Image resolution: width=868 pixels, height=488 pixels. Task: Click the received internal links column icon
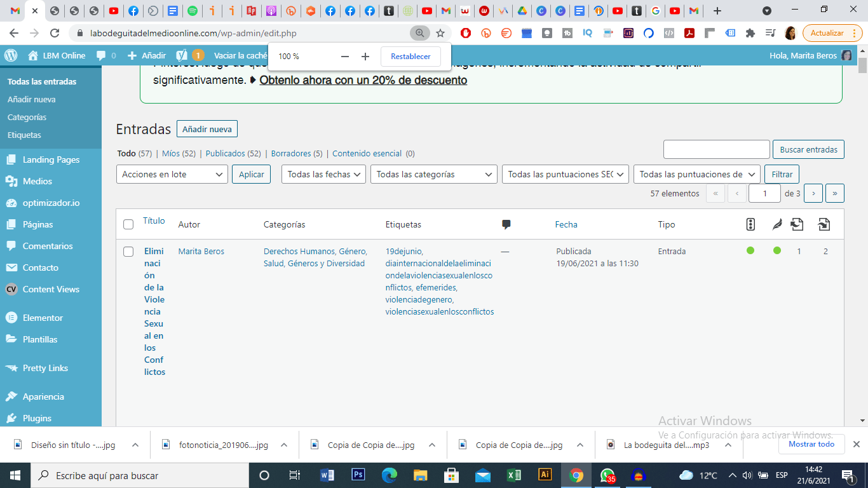(x=824, y=224)
